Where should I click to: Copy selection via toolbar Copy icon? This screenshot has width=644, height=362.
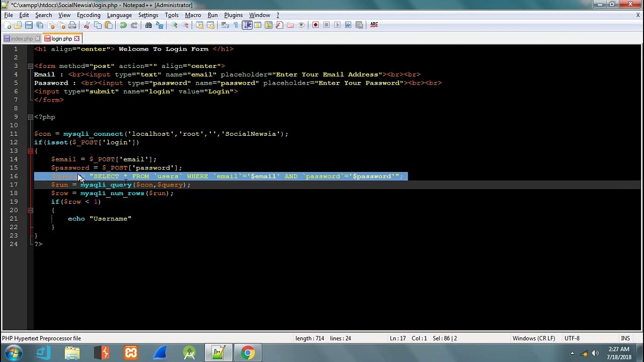pyautogui.click(x=98, y=25)
